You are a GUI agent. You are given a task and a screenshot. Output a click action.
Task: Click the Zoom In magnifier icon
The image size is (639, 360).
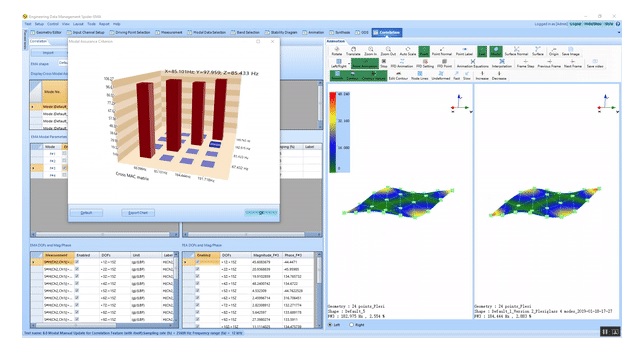pos(370,51)
